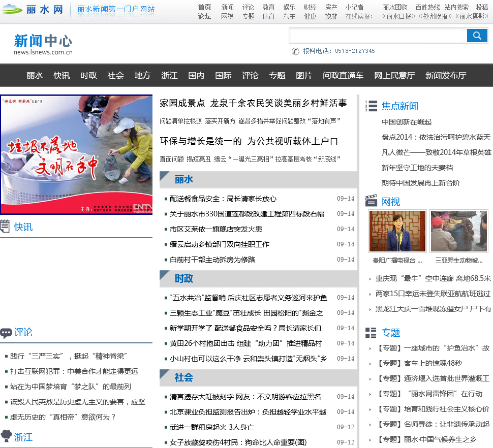The height and width of the screenshot is (448, 493).
Task: Open 论坛 in the top menu
Action: [x=204, y=16]
